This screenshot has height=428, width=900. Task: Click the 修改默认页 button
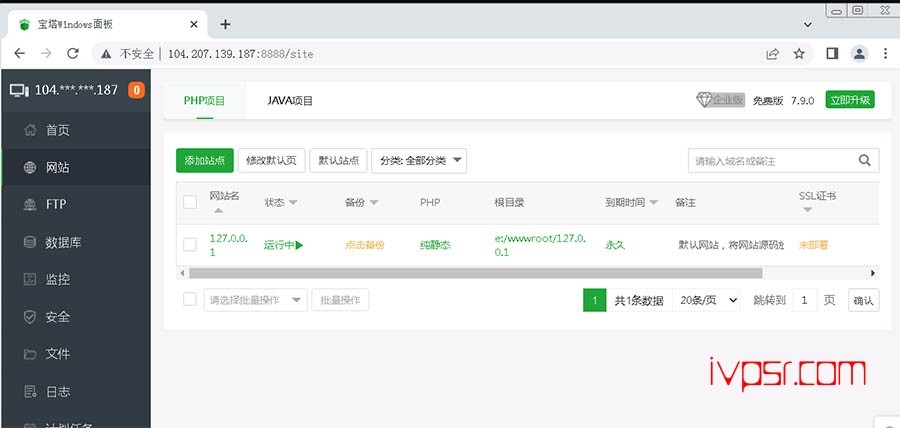click(x=271, y=161)
